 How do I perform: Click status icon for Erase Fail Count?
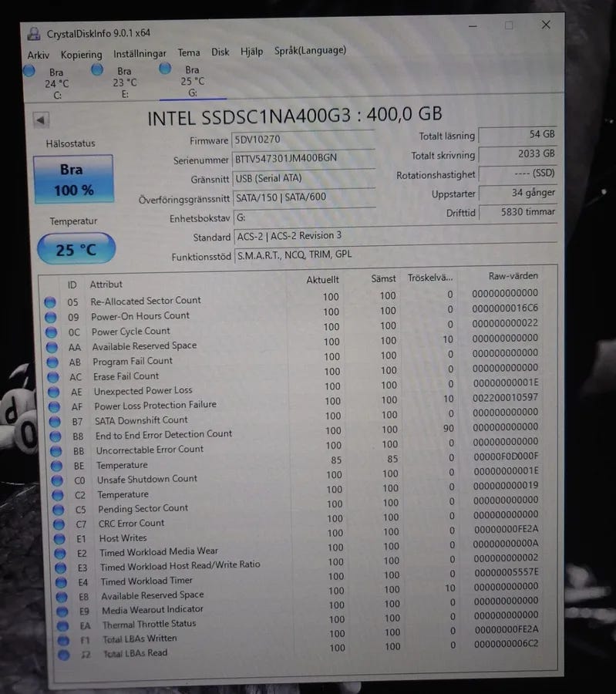(x=53, y=377)
